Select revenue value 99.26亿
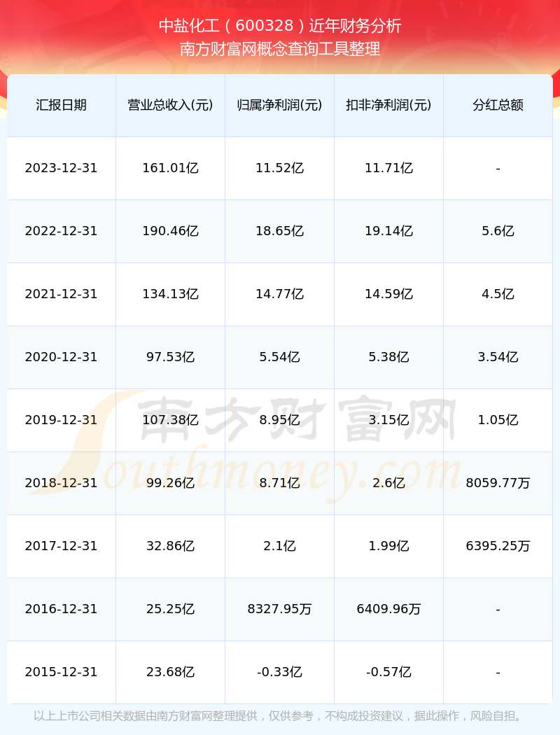Screen dimensions: 560x735 [170, 483]
